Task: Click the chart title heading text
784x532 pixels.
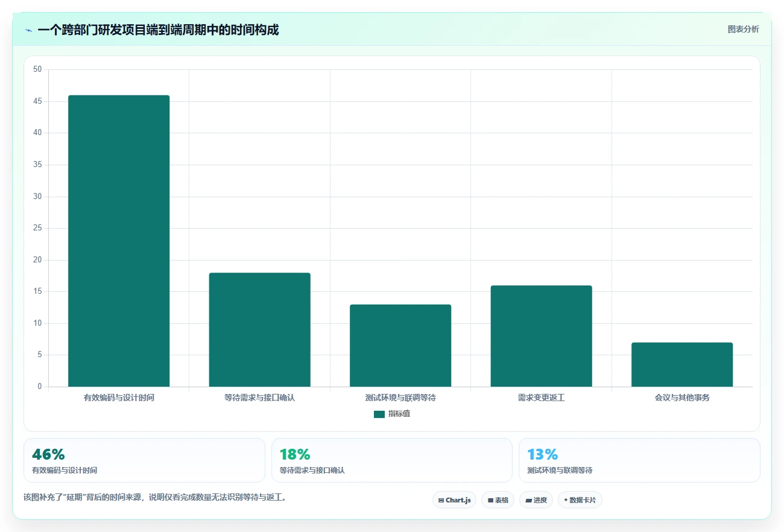Action: (158, 30)
